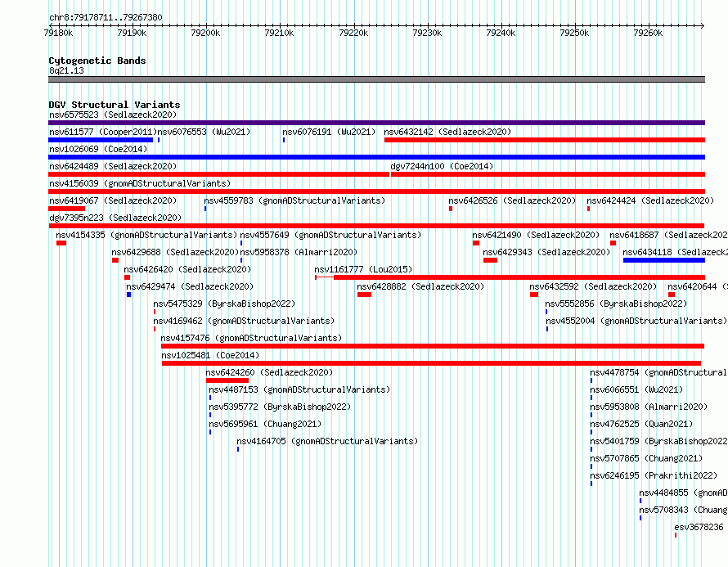Open nsv4157476 gnomAD variant label
Image resolution: width=728 pixels, height=567 pixels.
(x=251, y=338)
